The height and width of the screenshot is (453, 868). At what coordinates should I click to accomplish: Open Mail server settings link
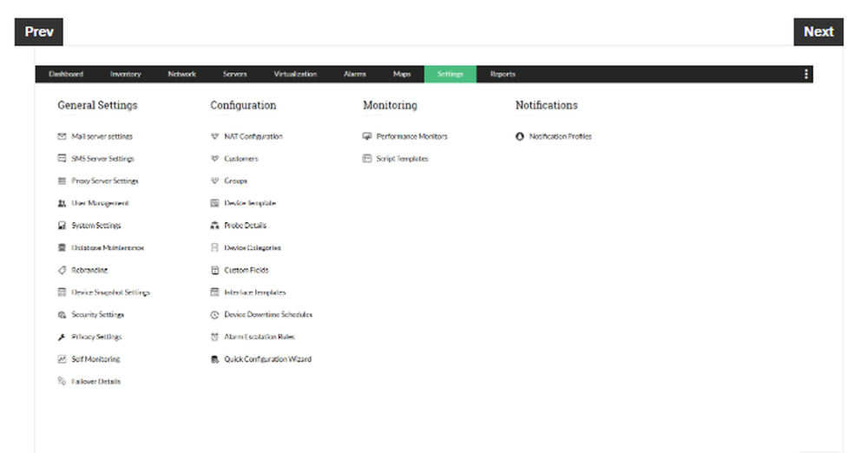(x=102, y=136)
